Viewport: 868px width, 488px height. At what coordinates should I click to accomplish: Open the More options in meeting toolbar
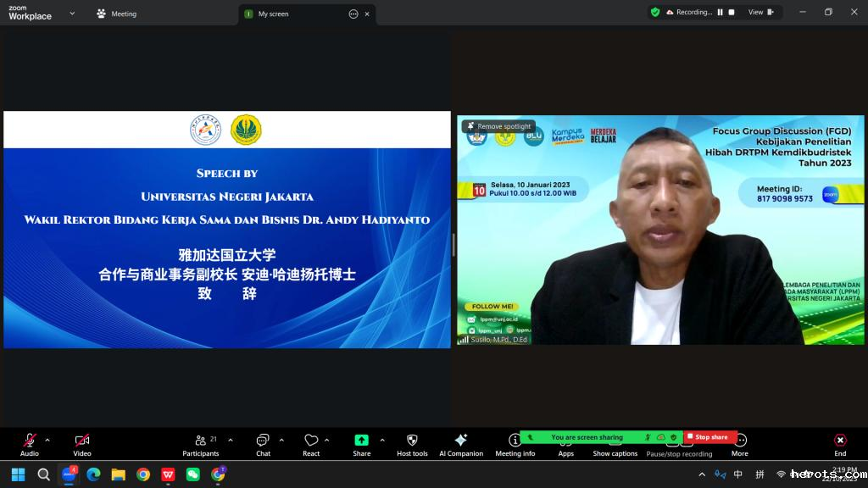tap(740, 441)
